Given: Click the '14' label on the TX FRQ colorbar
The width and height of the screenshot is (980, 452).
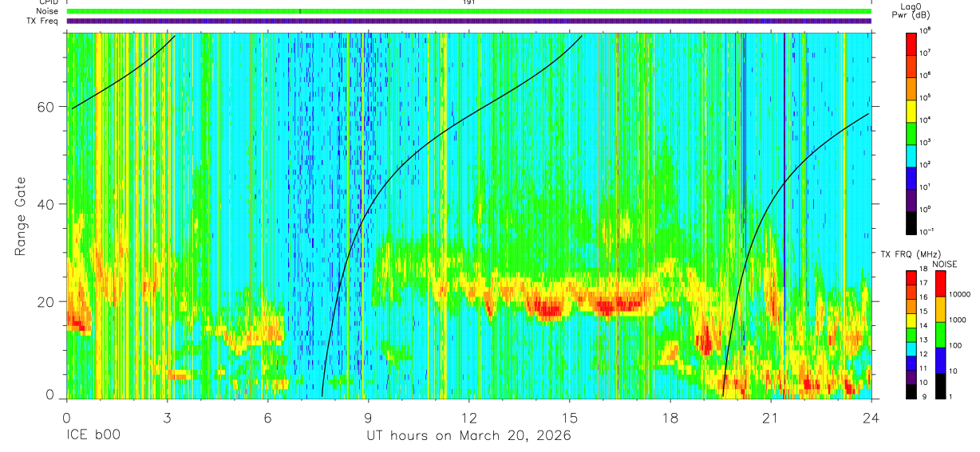Looking at the screenshot, I should [x=924, y=326].
